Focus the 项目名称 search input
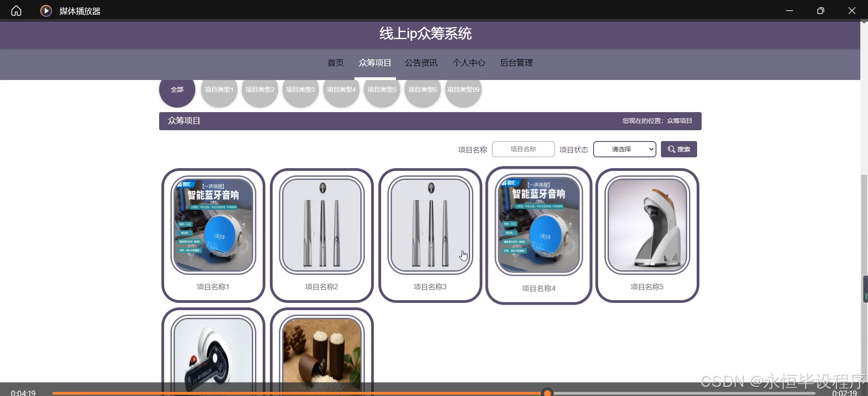Screen dimensions: 868x396 pos(524,149)
